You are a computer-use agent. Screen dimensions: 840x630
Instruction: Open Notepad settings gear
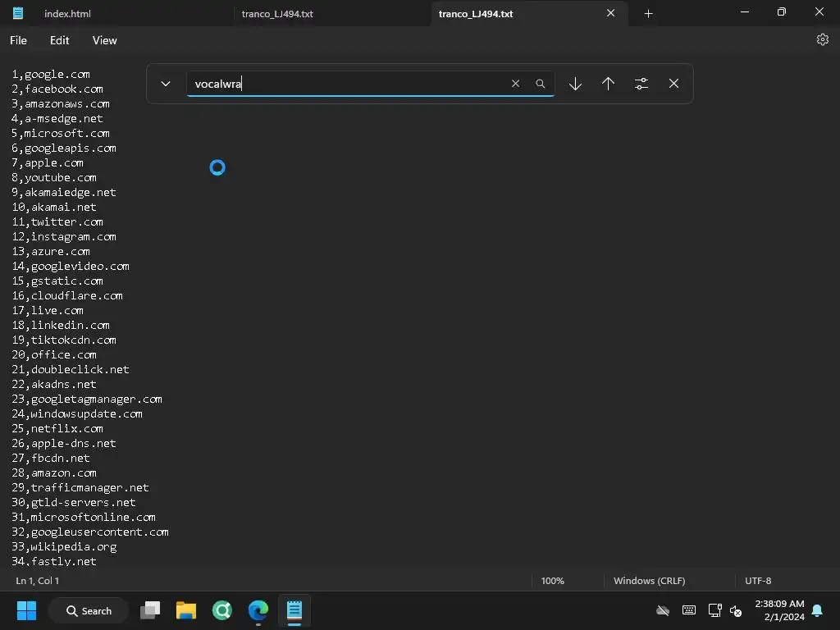(x=822, y=39)
